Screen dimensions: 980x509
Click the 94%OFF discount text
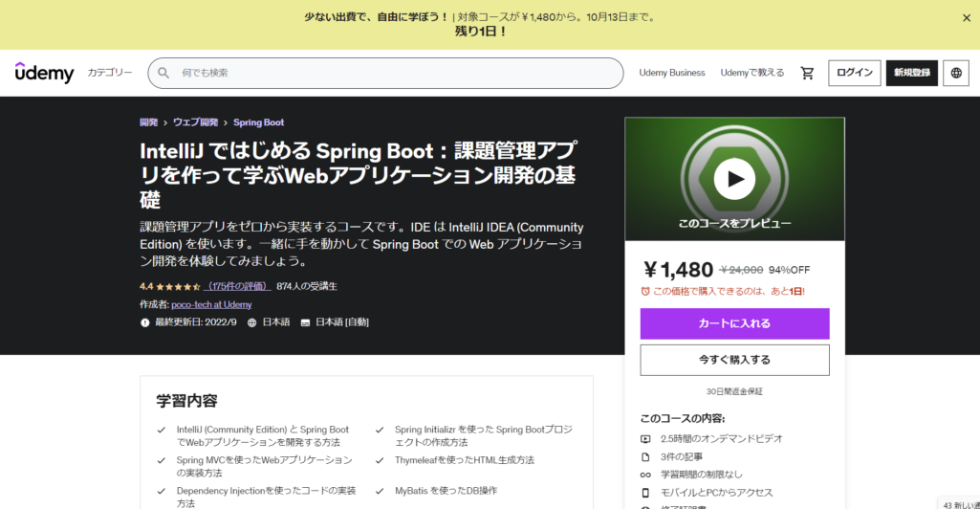[790, 270]
